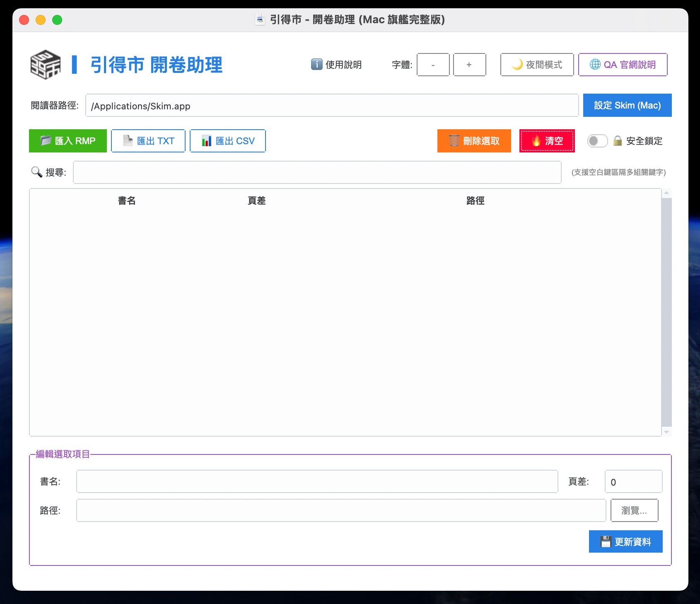Sort by the 頁差 column header
Viewport: 700px width, 604px height.
click(256, 201)
